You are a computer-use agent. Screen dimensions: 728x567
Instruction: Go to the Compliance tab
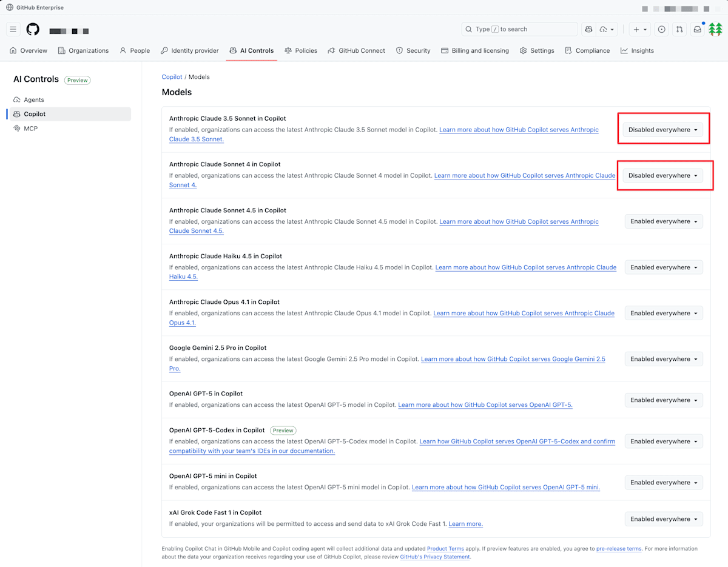pos(587,50)
